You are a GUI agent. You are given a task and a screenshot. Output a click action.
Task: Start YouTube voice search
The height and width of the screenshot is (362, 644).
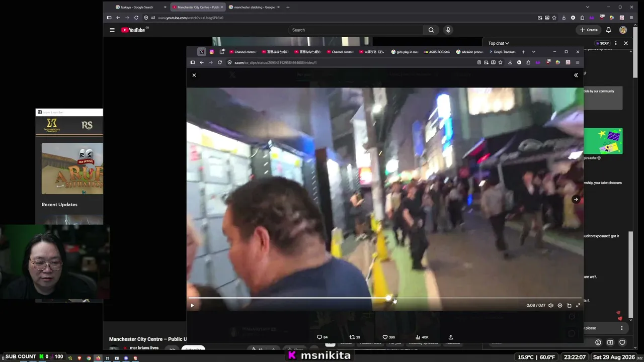pos(448,30)
